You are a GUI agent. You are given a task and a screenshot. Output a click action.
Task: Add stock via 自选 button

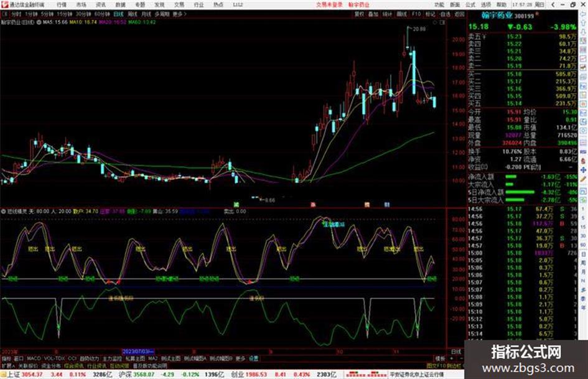pyautogui.click(x=445, y=14)
